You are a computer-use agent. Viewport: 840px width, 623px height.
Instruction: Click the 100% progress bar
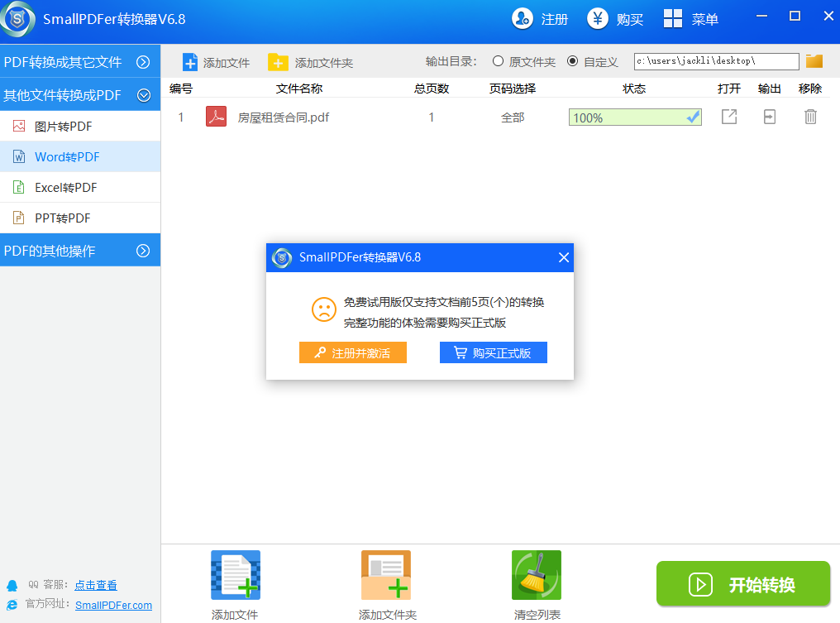click(x=634, y=117)
